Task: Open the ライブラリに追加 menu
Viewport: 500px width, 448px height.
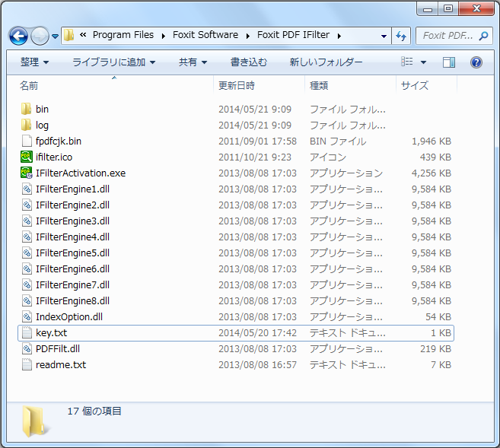Action: [x=114, y=62]
